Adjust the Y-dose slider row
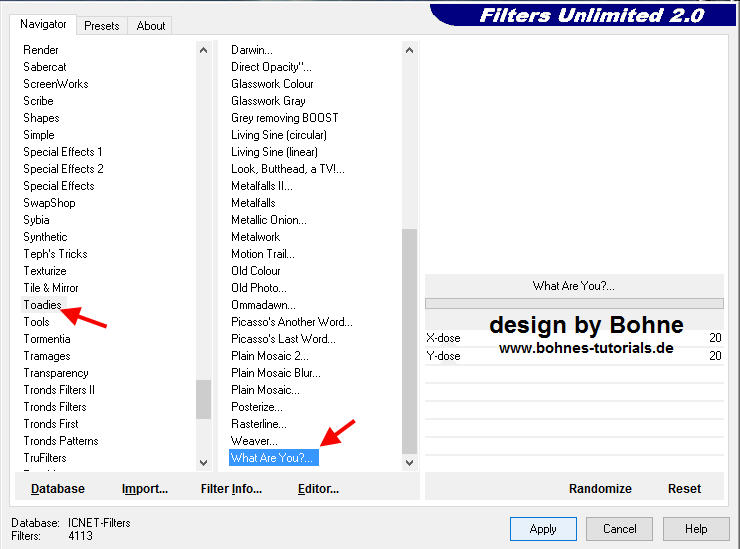Viewport: 740px width, 549px height. point(573,356)
